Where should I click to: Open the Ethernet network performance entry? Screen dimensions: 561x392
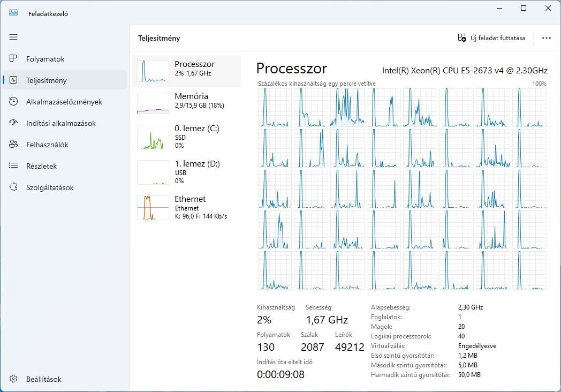[186, 208]
